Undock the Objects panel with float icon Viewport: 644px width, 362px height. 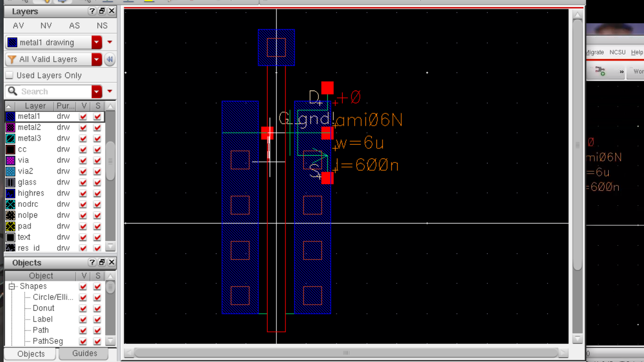(102, 262)
